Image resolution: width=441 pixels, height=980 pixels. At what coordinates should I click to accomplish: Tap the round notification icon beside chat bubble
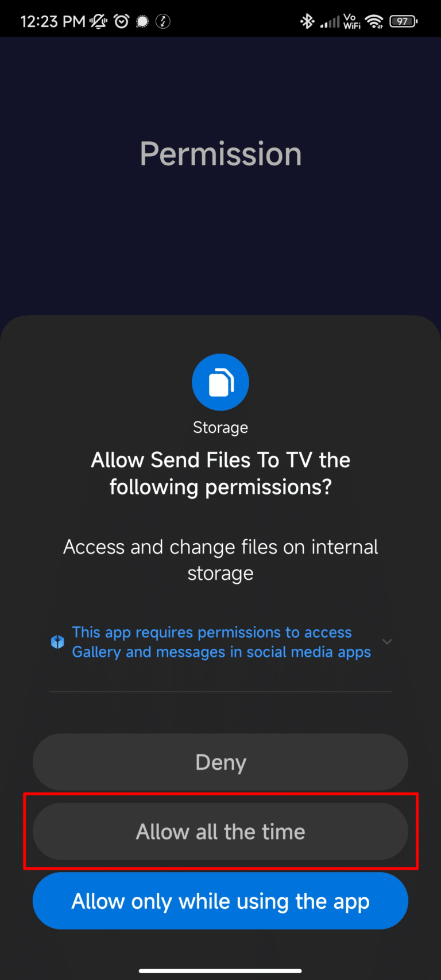pyautogui.click(x=163, y=22)
